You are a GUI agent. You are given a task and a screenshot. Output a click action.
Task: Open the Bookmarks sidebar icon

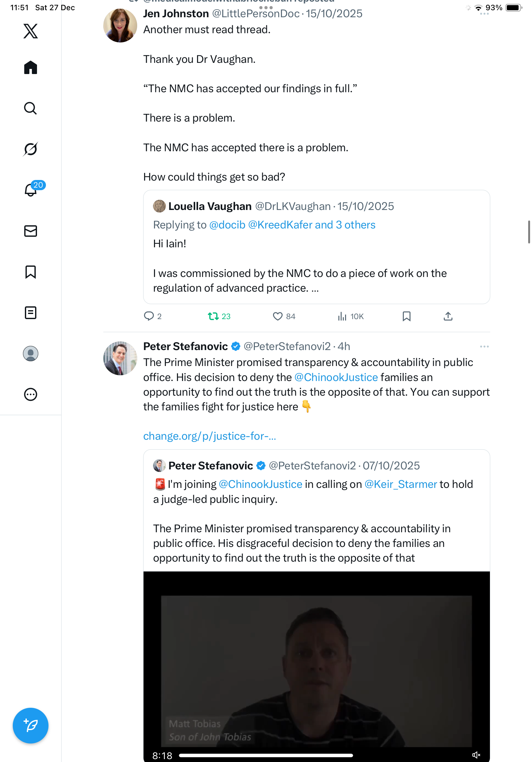click(31, 272)
